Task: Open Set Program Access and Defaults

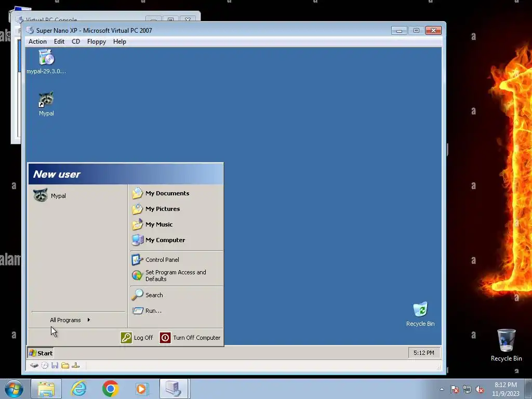Action: pos(169,275)
